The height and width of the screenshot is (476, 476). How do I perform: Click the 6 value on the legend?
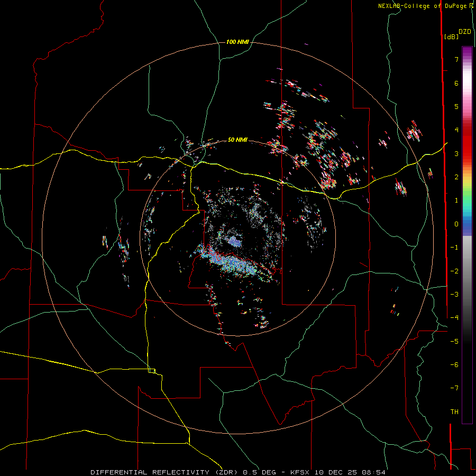point(456,83)
